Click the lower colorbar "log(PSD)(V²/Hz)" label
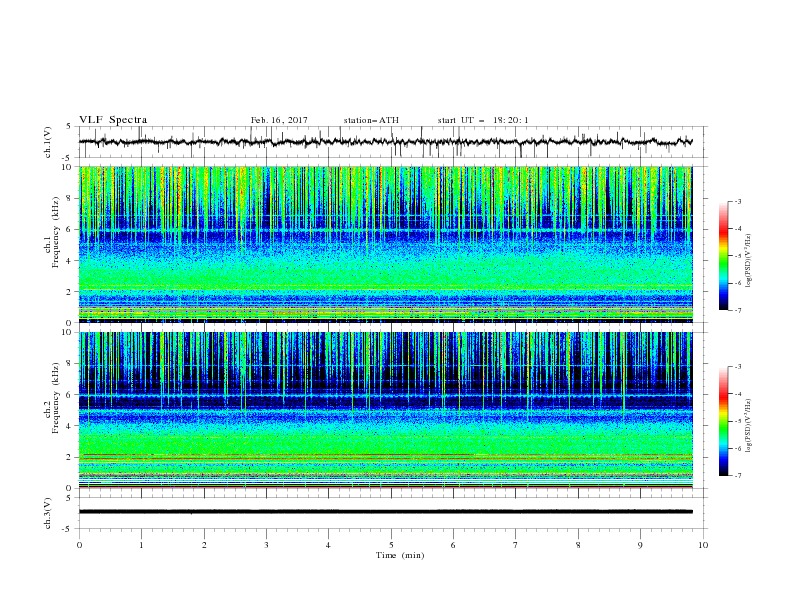The height and width of the screenshot is (612, 792). 750,425
